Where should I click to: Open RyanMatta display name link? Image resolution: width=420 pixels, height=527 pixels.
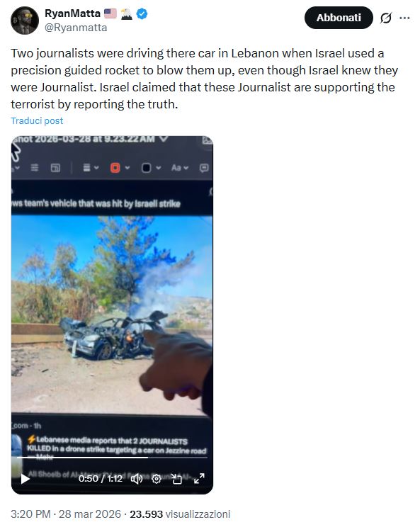[x=72, y=13]
